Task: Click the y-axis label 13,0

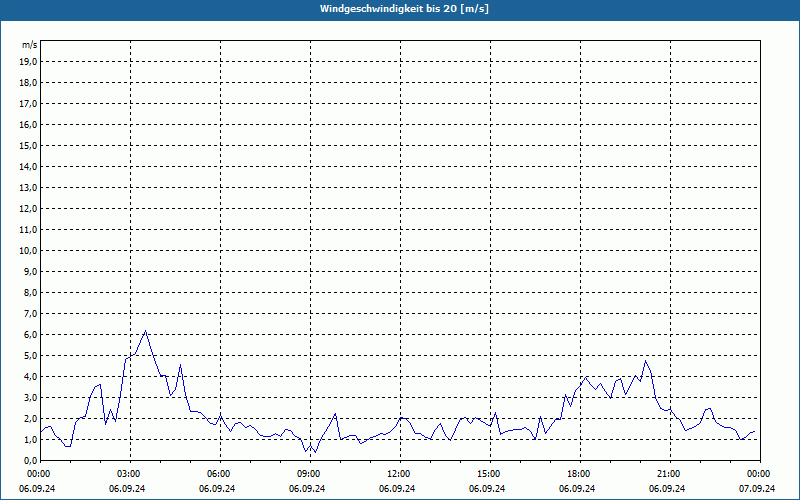Action: [x=30, y=188]
